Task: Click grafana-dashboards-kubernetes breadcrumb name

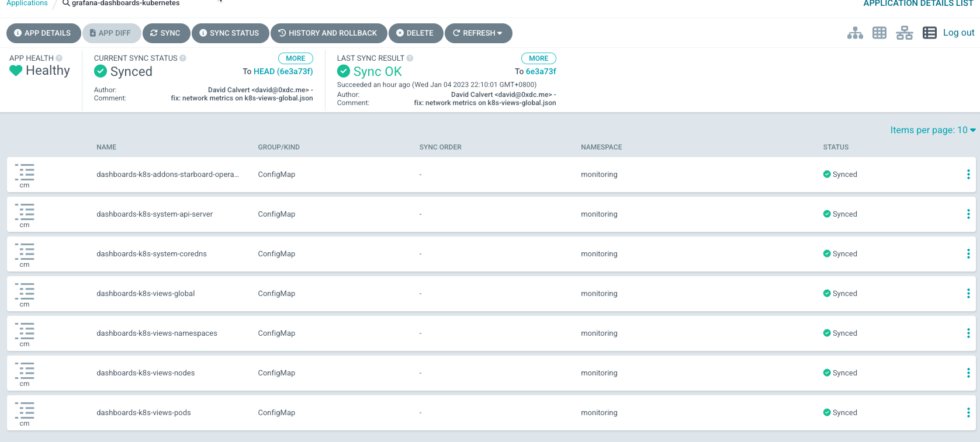Action: click(126, 3)
